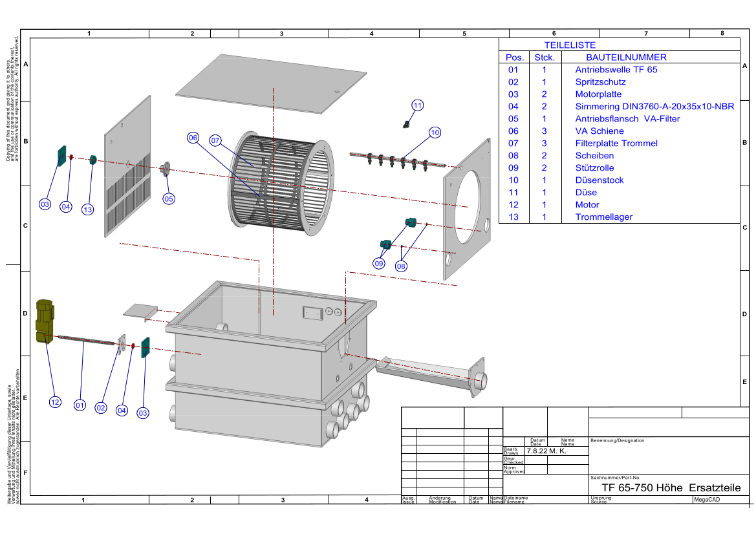Click the yellow motor part
This screenshot has width=756, height=534.
(44, 321)
